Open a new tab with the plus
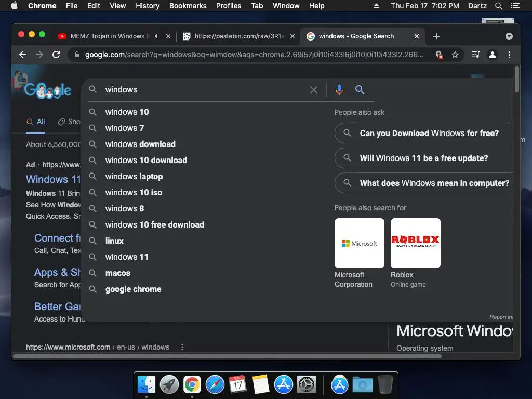This screenshot has width=532, height=399. tap(436, 36)
